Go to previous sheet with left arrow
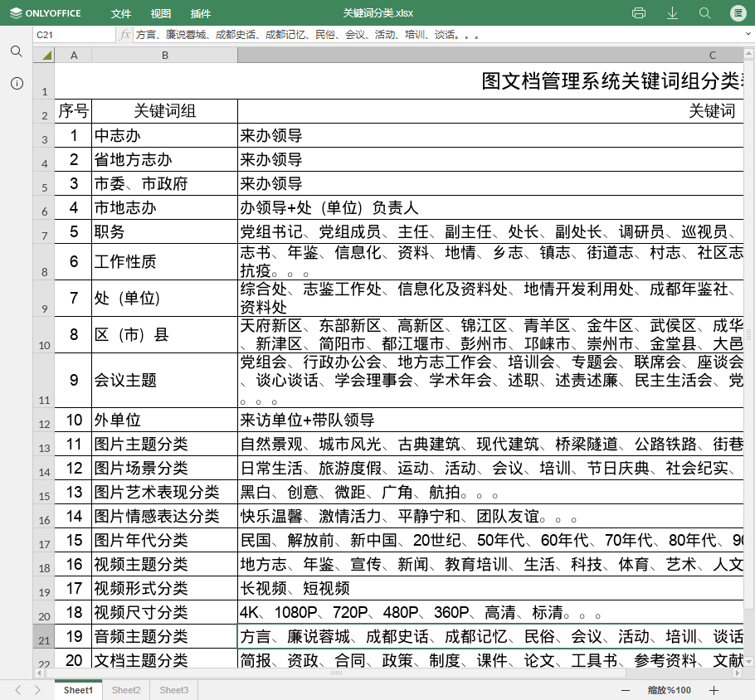The width and height of the screenshot is (755, 700). 18,690
